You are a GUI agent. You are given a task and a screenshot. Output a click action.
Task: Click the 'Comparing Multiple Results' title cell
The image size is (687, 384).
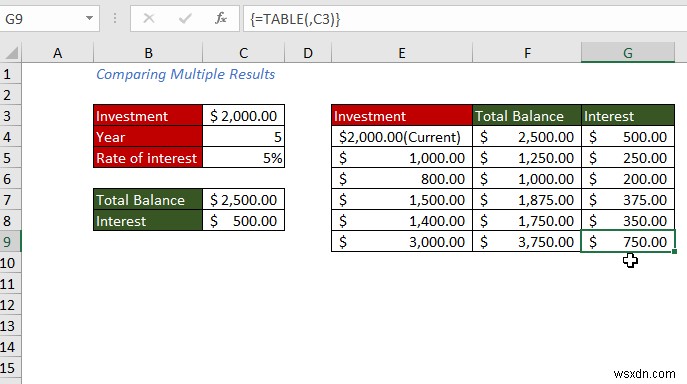[185, 74]
